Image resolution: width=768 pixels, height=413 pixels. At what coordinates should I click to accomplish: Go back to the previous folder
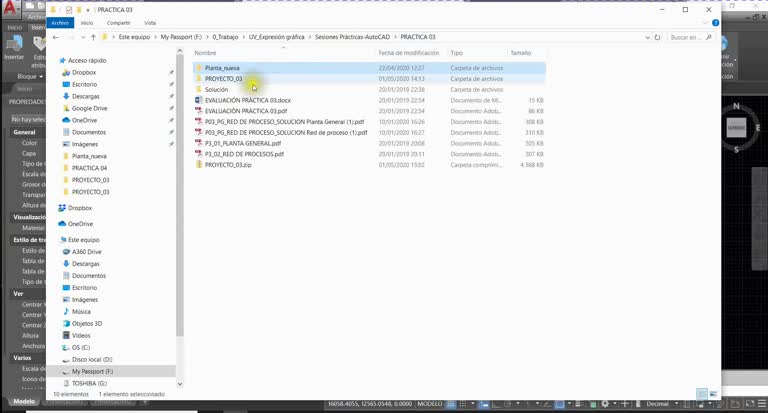tap(56, 37)
